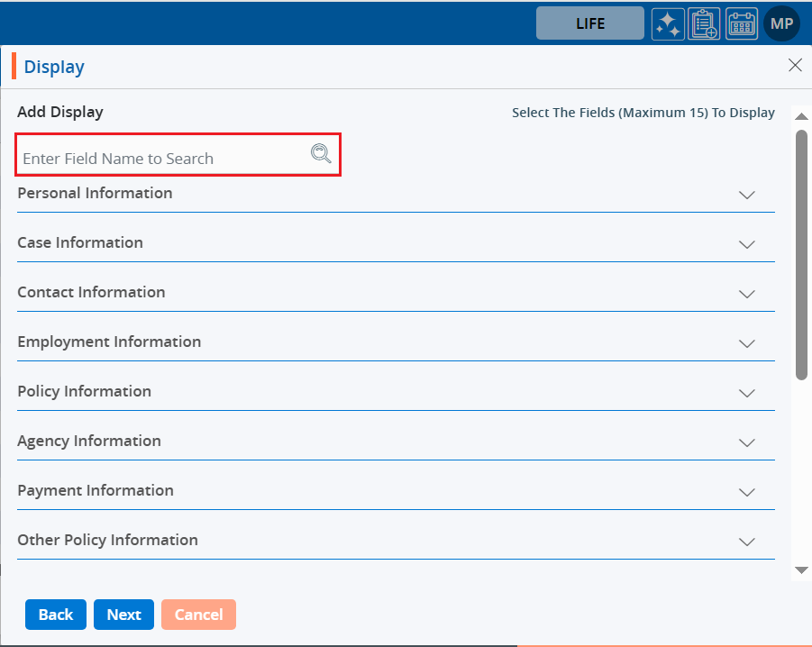
Task: Expand Contact Information chevron
Action: click(x=746, y=294)
